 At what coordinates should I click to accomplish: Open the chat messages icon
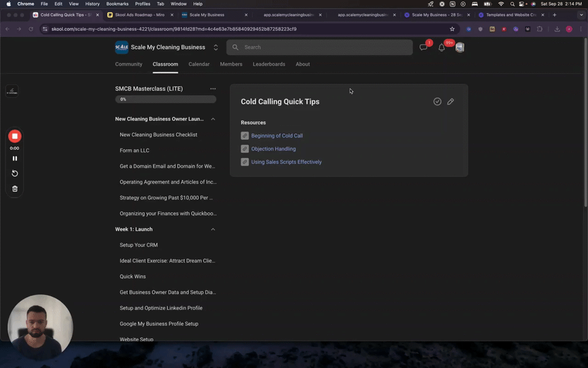[423, 47]
